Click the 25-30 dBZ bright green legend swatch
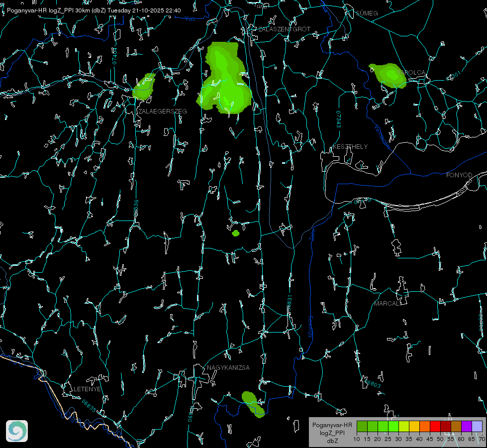Image resolution: width=487 pixels, height=448 pixels. (393, 427)
